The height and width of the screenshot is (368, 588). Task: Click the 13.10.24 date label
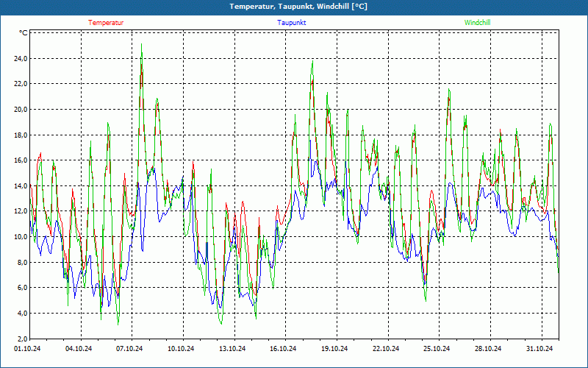point(232,349)
